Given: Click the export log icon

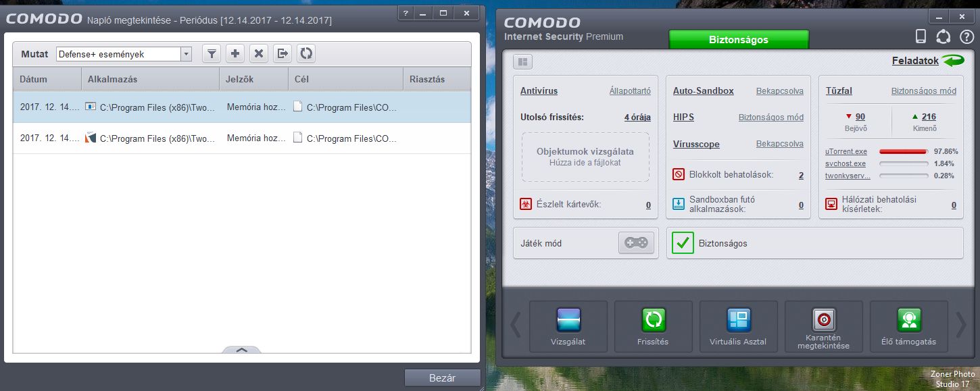Looking at the screenshot, I should pyautogui.click(x=283, y=54).
